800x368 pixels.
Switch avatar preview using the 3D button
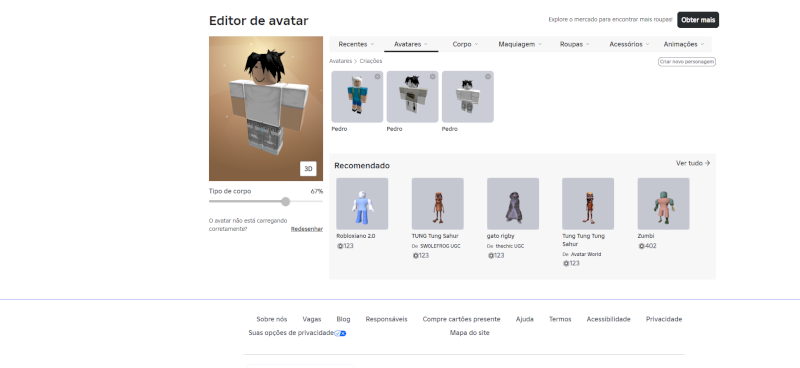308,168
